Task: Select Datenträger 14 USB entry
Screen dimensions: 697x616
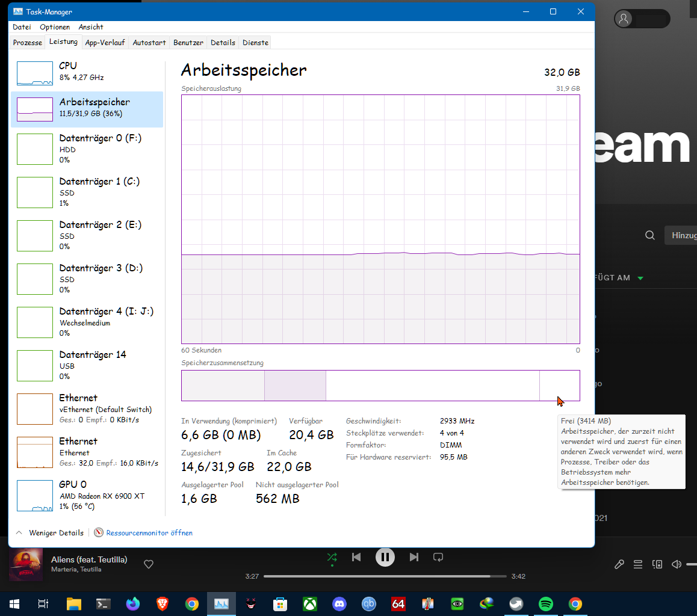Action: (87, 365)
